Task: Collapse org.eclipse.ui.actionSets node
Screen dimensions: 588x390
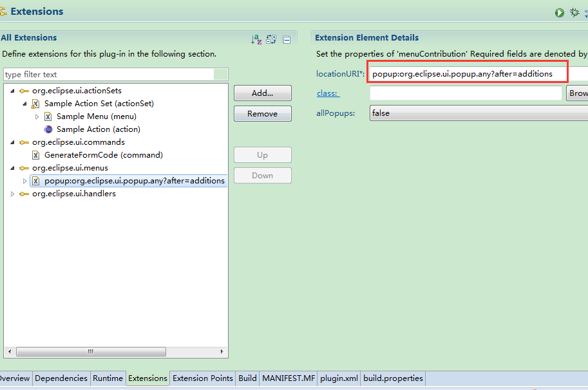Action: click(x=12, y=91)
